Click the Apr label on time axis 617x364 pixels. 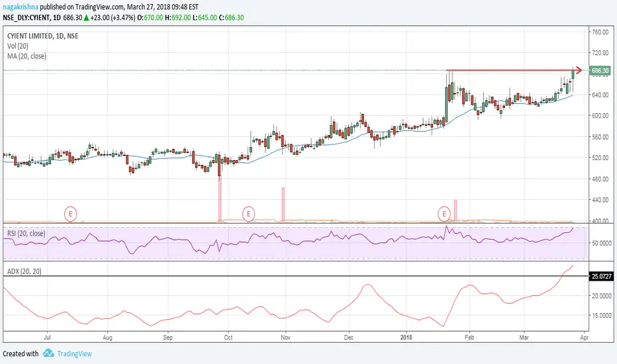pyautogui.click(x=585, y=338)
